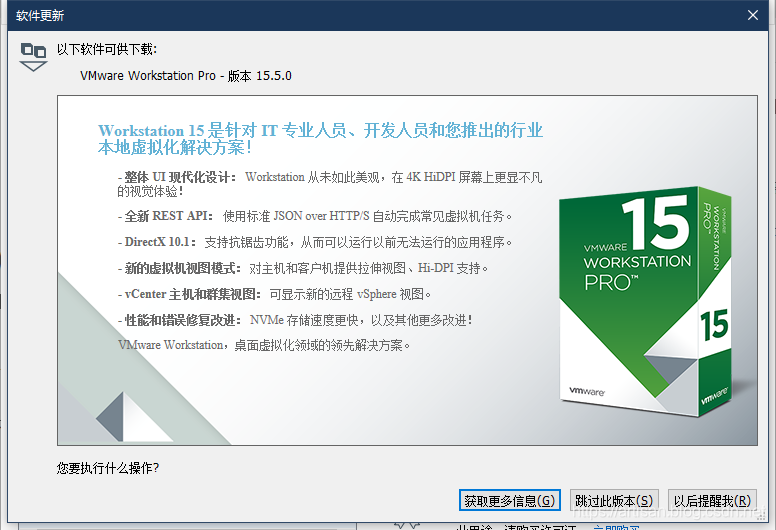Viewport: 776px width, 530px height.
Task: Click the 获取更多信息(G) button
Action: tap(510, 500)
